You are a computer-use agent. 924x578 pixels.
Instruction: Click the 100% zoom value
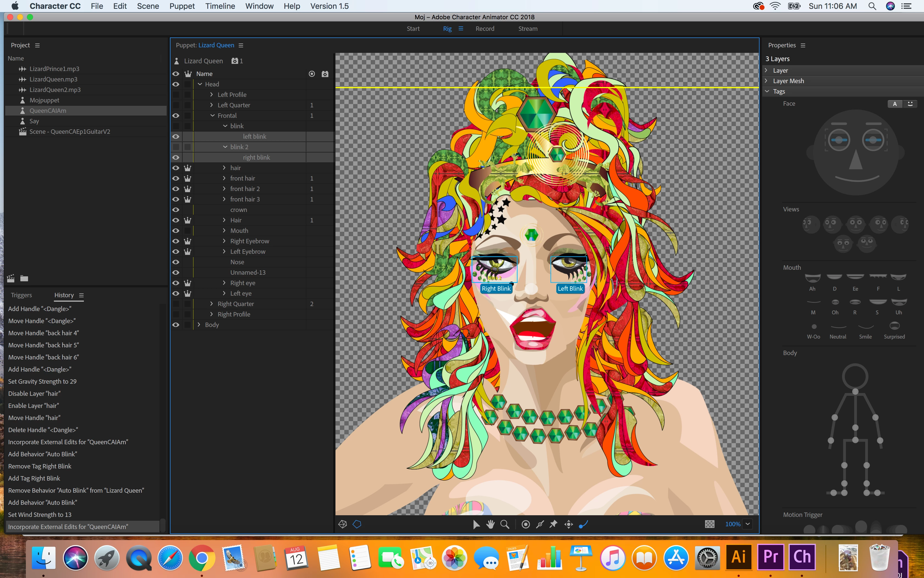pyautogui.click(x=733, y=524)
